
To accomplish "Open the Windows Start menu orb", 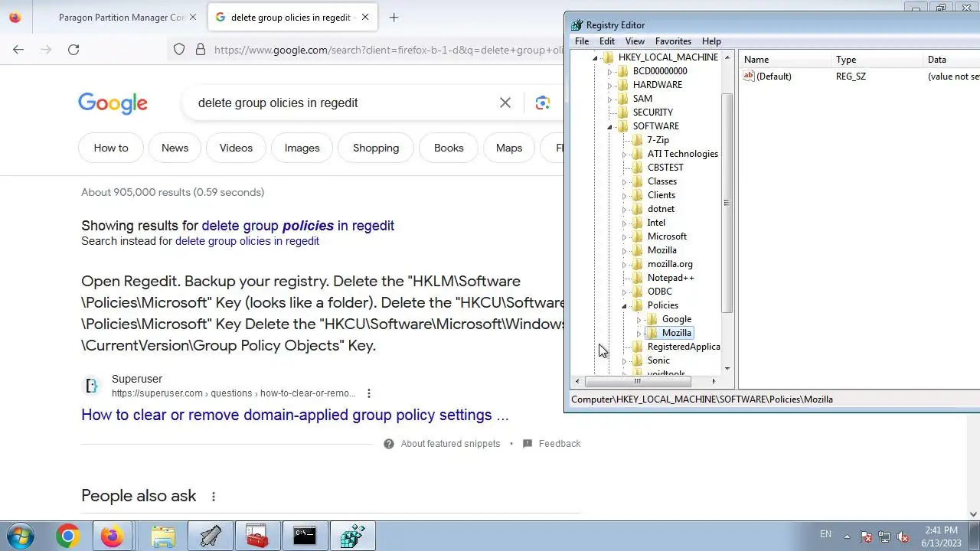I will pyautogui.click(x=21, y=536).
